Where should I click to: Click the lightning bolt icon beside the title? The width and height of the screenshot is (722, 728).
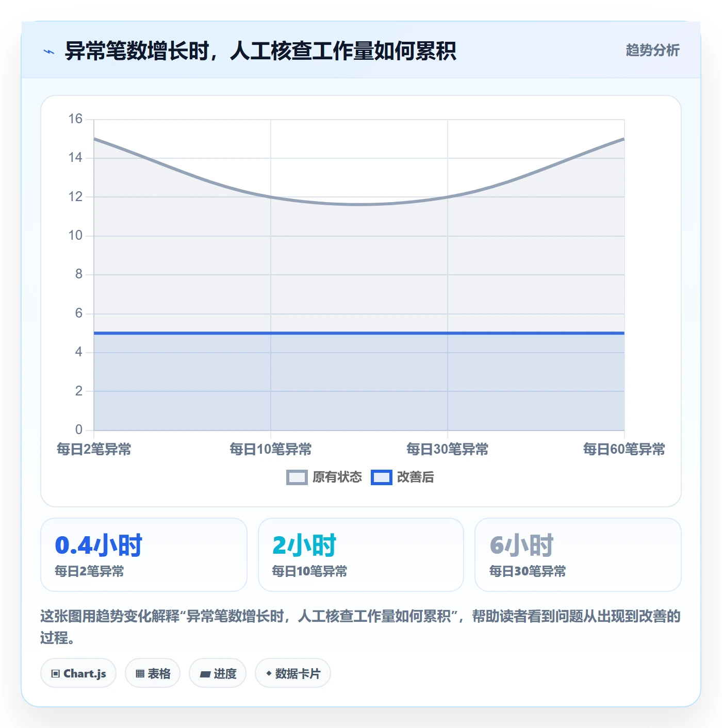(x=49, y=52)
